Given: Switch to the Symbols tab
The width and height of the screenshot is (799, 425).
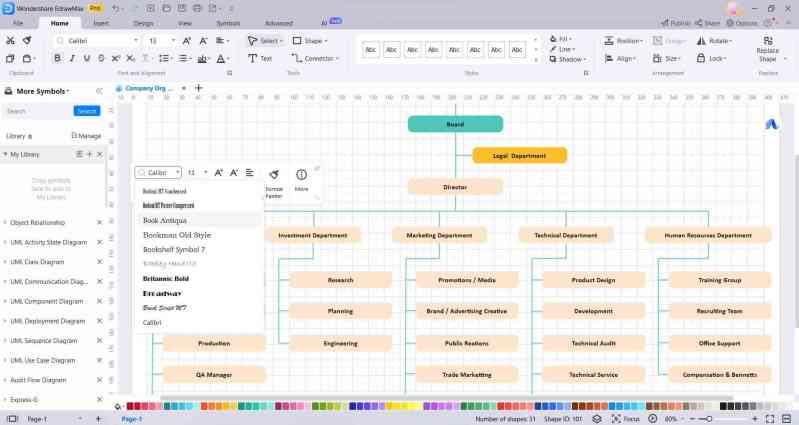Looking at the screenshot, I should tap(228, 23).
